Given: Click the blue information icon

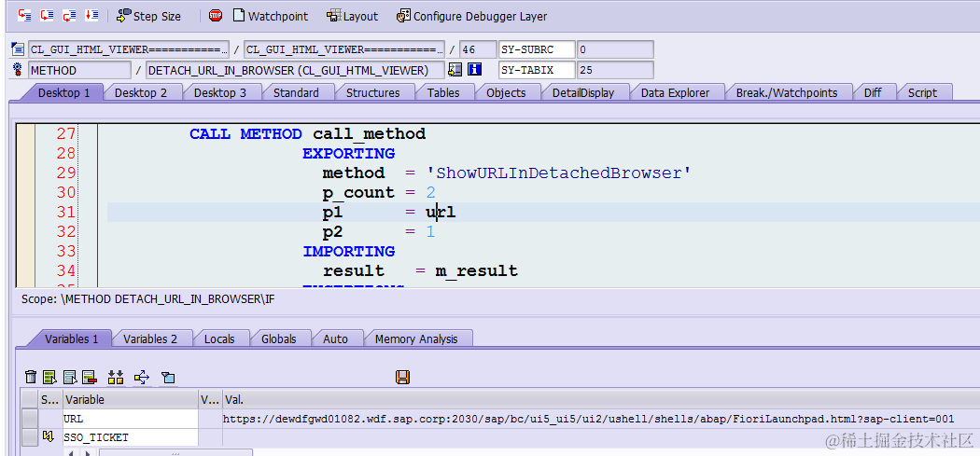Looking at the screenshot, I should [474, 70].
